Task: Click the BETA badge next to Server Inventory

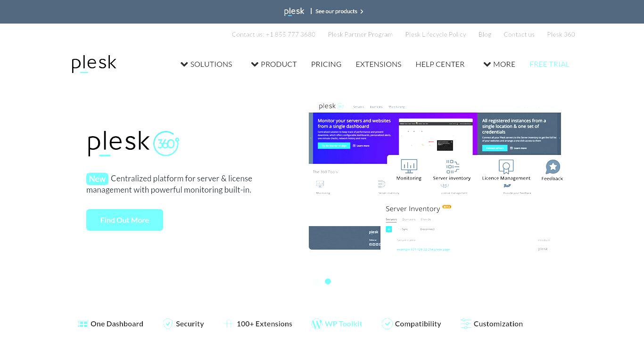Action: (446, 206)
